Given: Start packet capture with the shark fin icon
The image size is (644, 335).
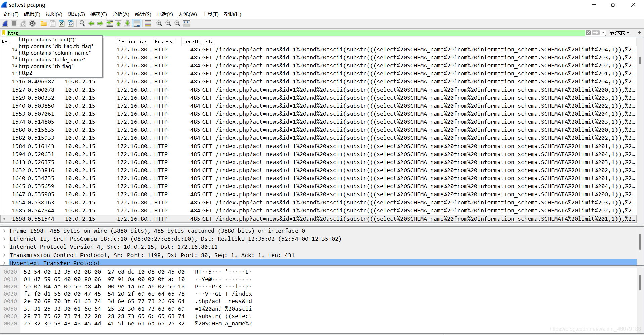Looking at the screenshot, I should click(5, 23).
